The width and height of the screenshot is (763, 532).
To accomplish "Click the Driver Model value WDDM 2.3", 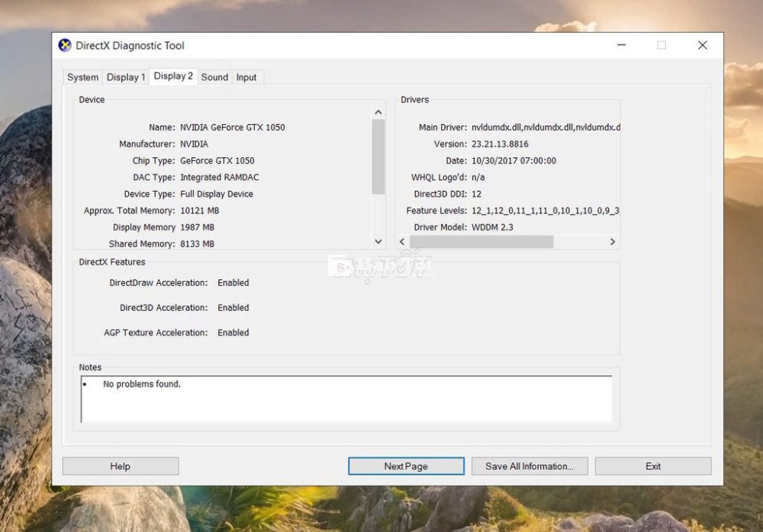I will pyautogui.click(x=492, y=227).
